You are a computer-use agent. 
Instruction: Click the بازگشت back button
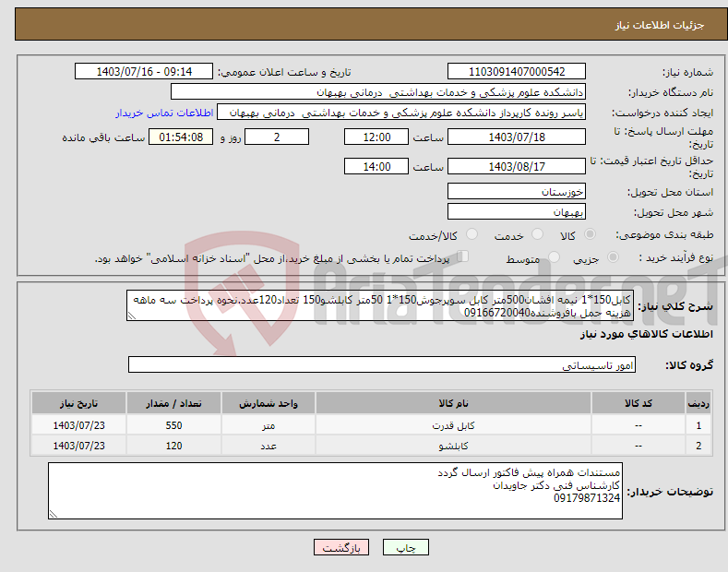click(341, 547)
